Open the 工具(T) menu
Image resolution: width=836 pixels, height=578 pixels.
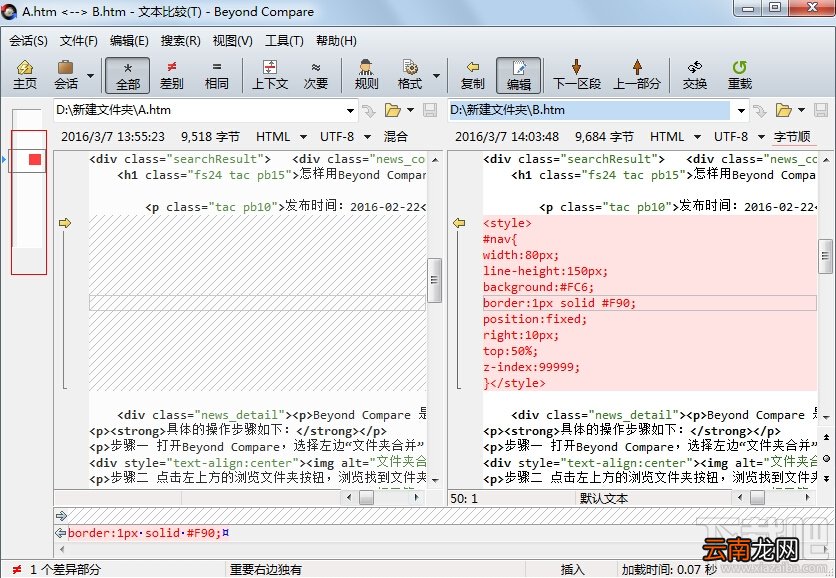click(284, 41)
